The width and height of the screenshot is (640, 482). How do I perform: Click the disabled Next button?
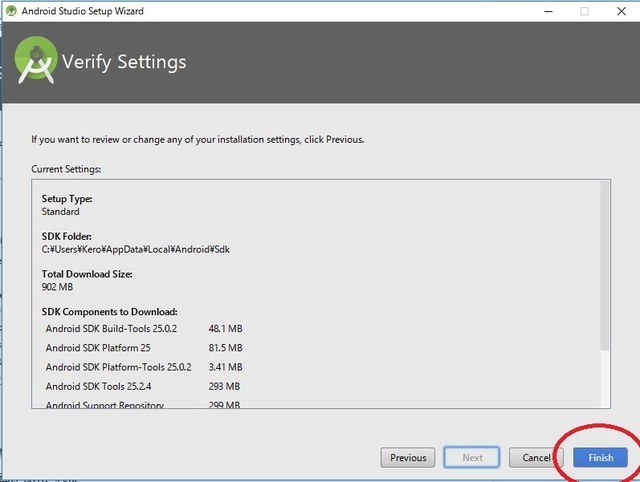pos(472,458)
